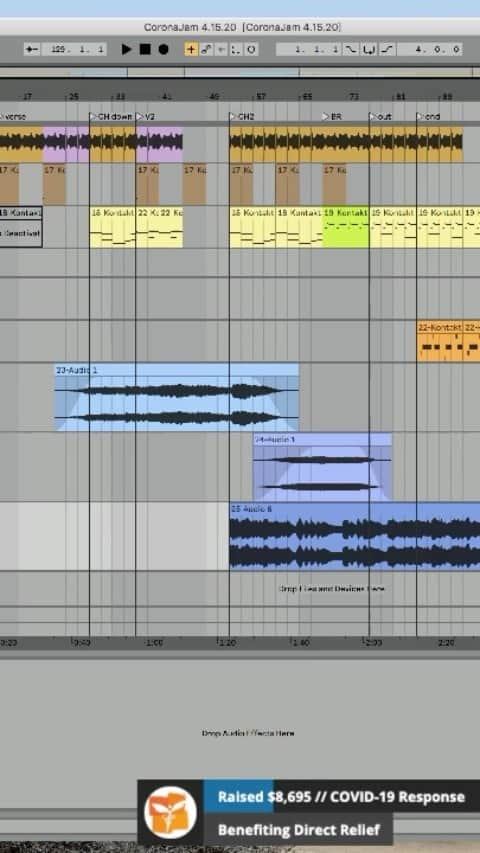The image size is (480, 853).
Task: Arm the Arrangement Record button
Action: [163, 50]
